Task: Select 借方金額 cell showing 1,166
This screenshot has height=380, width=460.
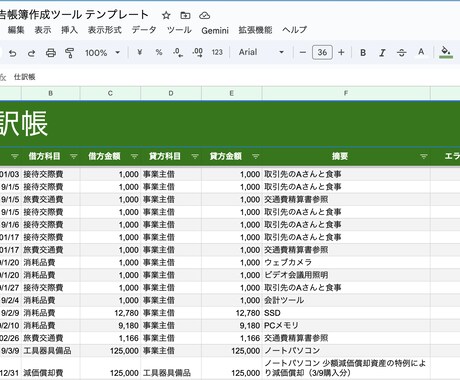Action: click(110, 338)
